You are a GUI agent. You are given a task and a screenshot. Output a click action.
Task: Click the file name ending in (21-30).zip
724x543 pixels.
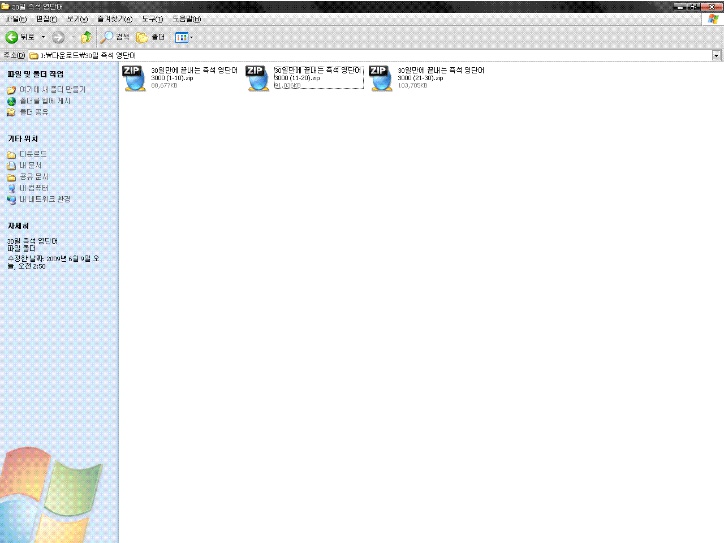pyautogui.click(x=441, y=74)
